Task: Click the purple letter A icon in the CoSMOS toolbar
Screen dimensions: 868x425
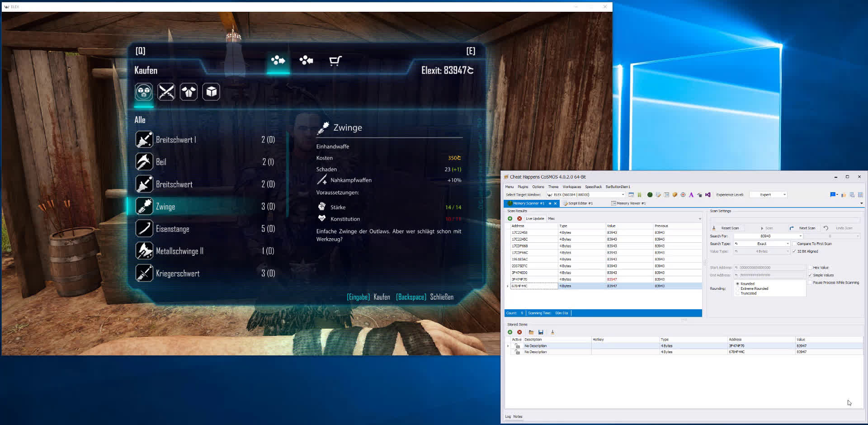Action: [691, 195]
